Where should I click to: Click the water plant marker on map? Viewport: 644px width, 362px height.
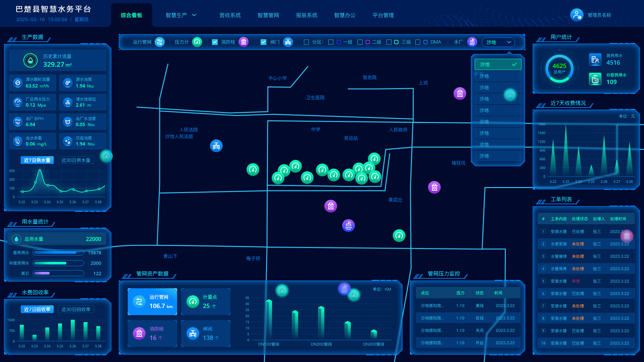(x=348, y=226)
